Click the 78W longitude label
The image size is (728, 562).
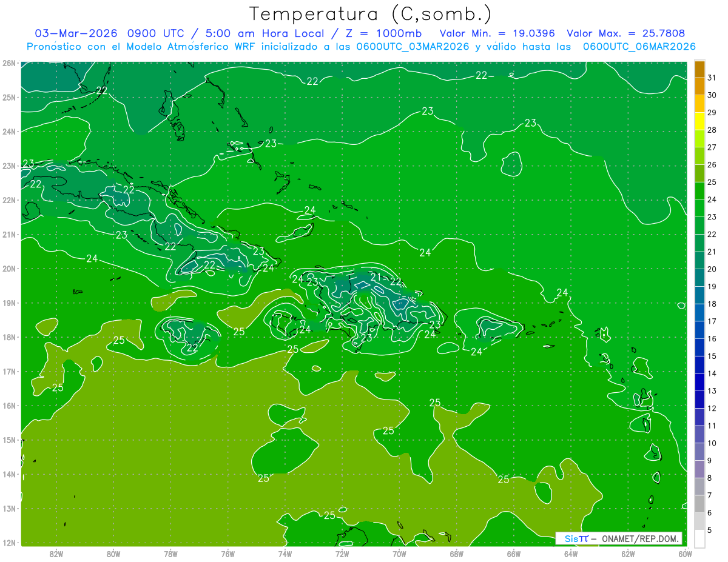(x=170, y=554)
